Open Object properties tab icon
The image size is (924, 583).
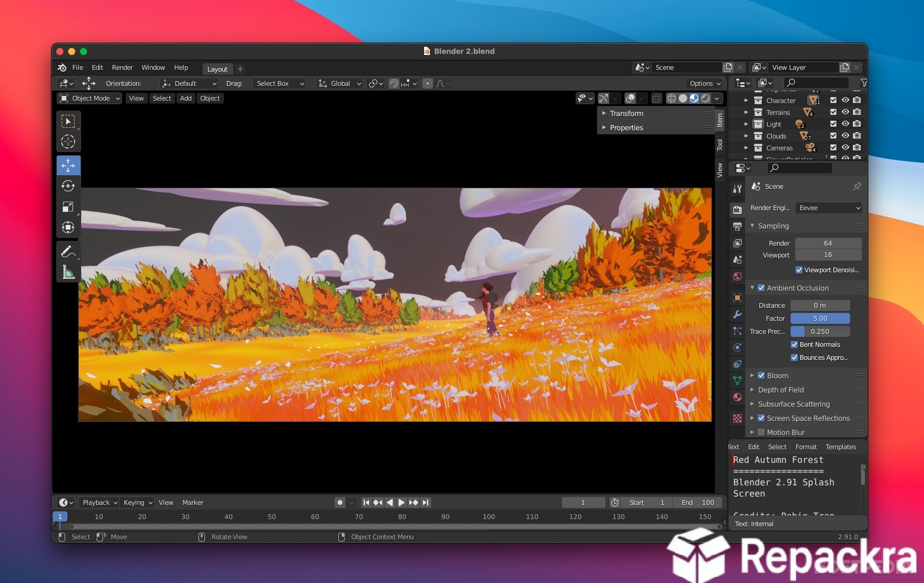[737, 298]
